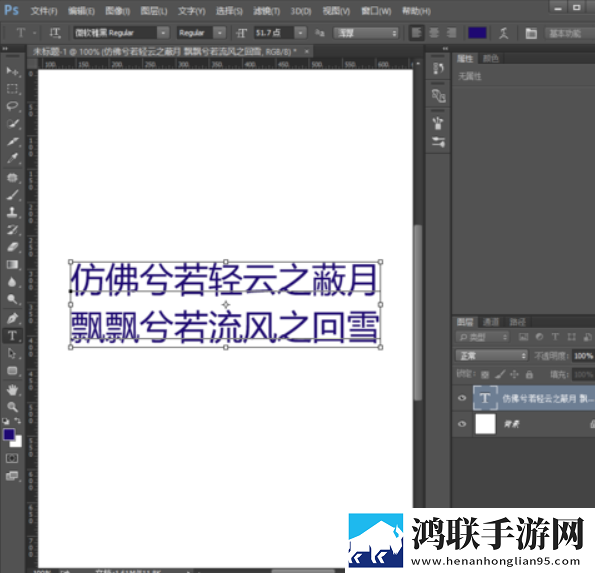Swap foreground and background colors
Viewport: 595px width, 573px height.
click(18, 421)
